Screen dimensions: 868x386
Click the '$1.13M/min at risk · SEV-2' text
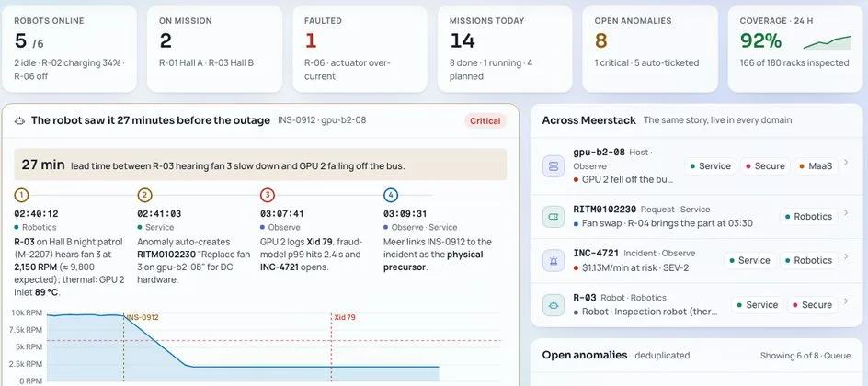click(x=634, y=267)
